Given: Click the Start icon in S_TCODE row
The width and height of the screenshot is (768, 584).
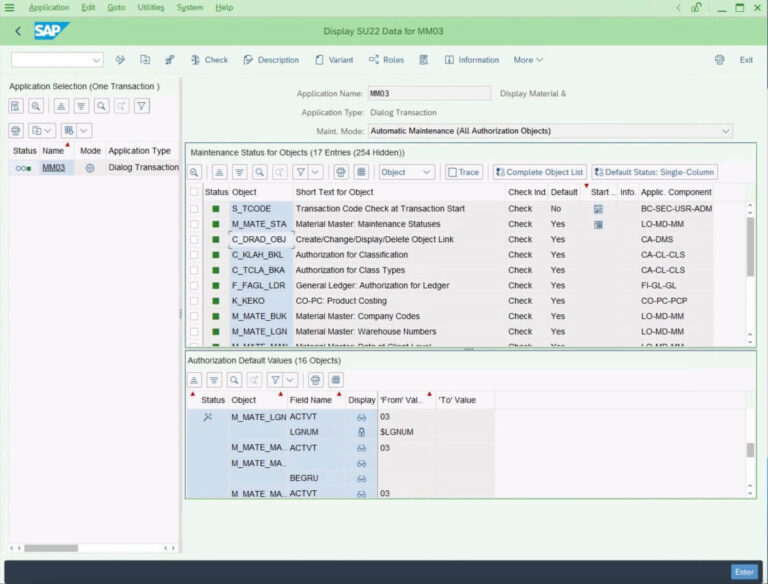Looking at the screenshot, I should [x=598, y=209].
